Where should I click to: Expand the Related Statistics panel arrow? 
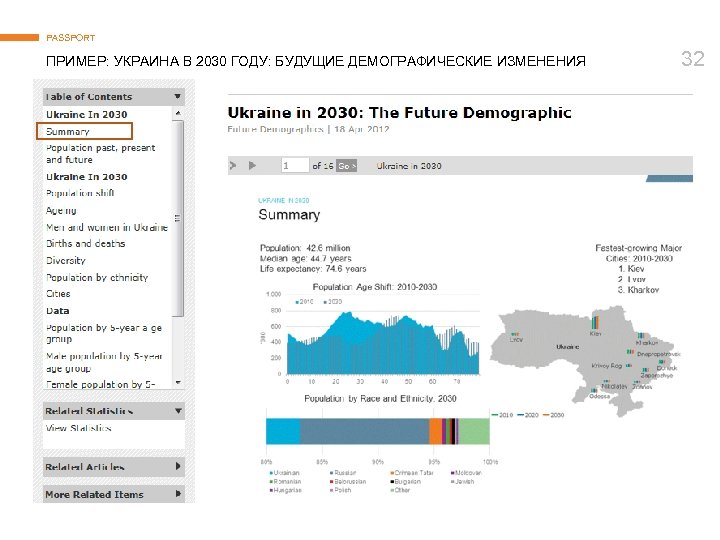click(178, 411)
